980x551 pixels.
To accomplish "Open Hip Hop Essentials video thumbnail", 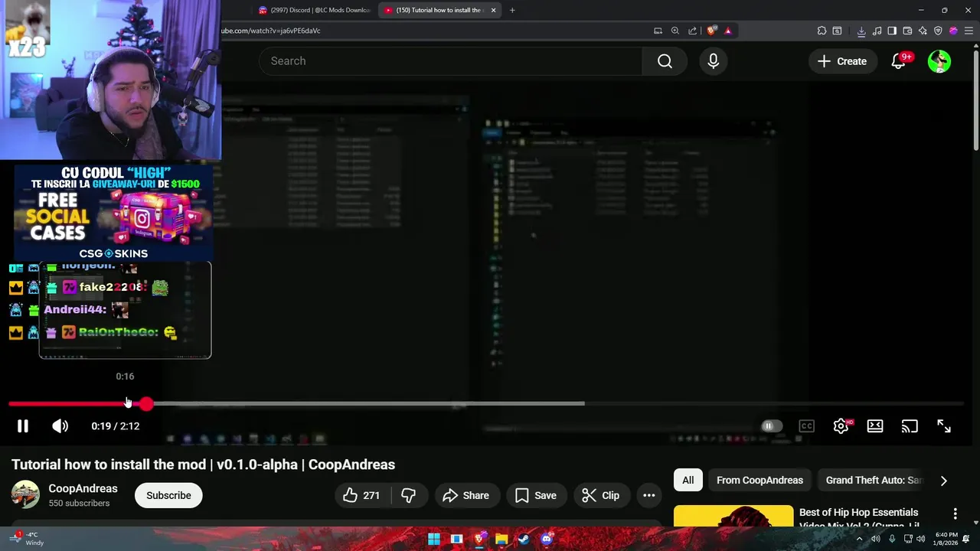I will point(733,517).
